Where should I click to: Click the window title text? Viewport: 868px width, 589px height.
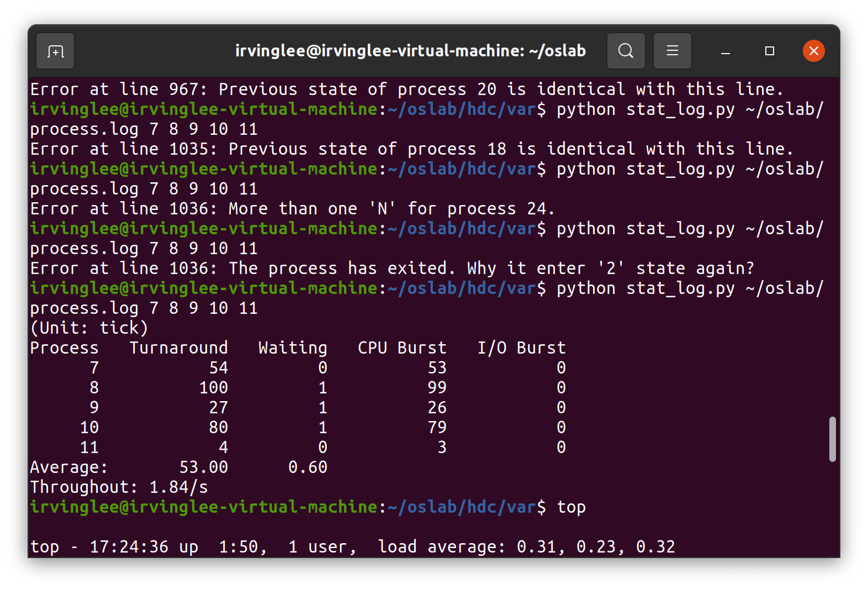pos(410,51)
